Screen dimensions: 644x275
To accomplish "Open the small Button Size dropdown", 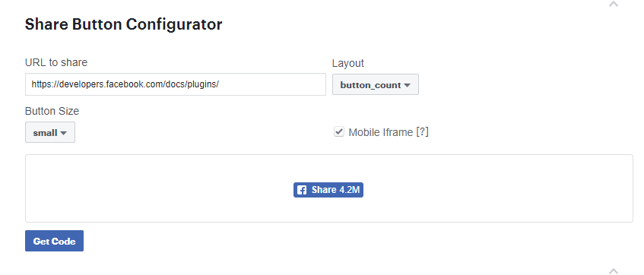I will [x=50, y=132].
